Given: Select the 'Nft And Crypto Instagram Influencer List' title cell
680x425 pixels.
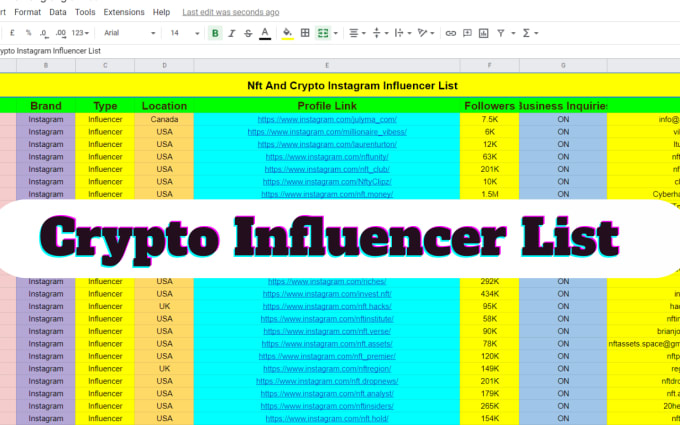Looking at the screenshot, I should (340, 85).
